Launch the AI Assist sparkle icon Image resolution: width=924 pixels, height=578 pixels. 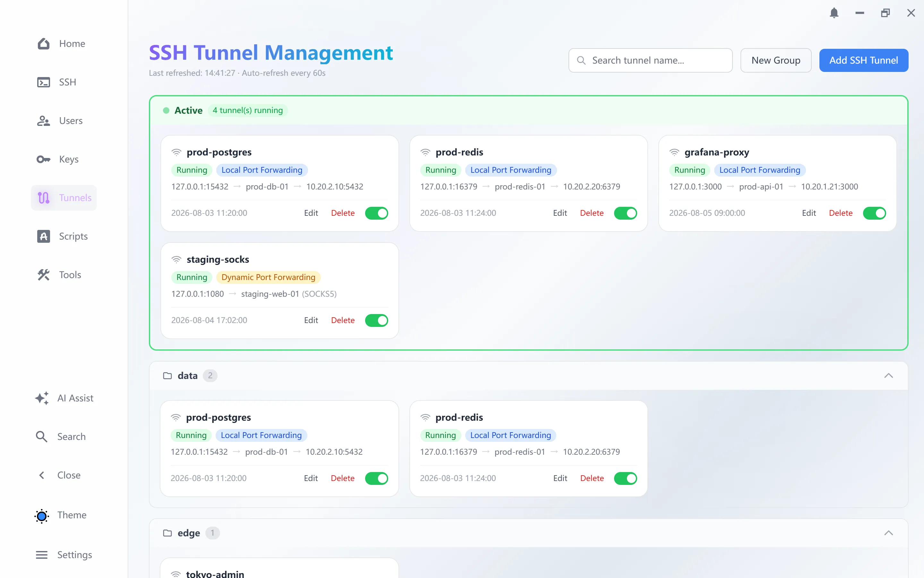point(42,398)
